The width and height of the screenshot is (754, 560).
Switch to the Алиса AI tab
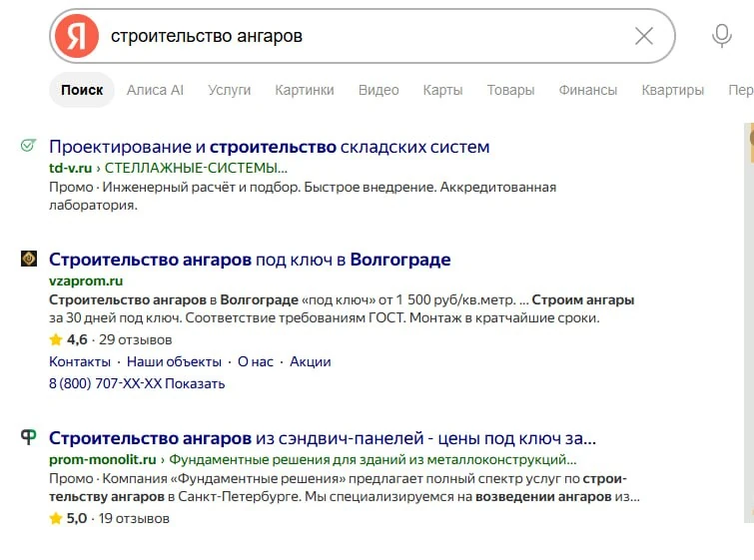pos(155,90)
